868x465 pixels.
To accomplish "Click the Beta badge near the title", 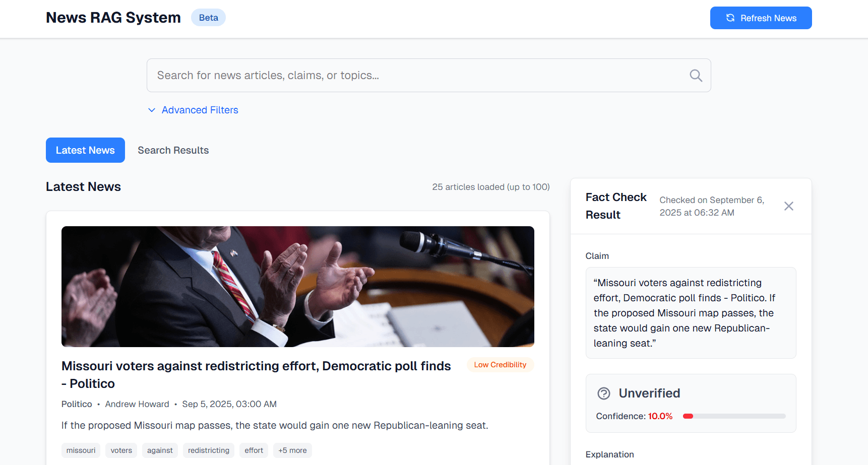I will click(208, 18).
